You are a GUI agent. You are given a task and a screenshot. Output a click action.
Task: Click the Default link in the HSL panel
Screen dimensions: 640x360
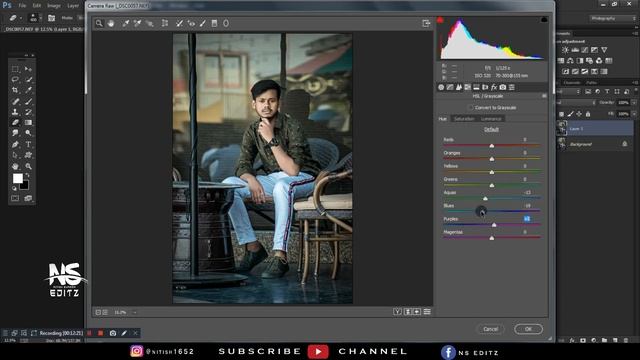click(491, 129)
